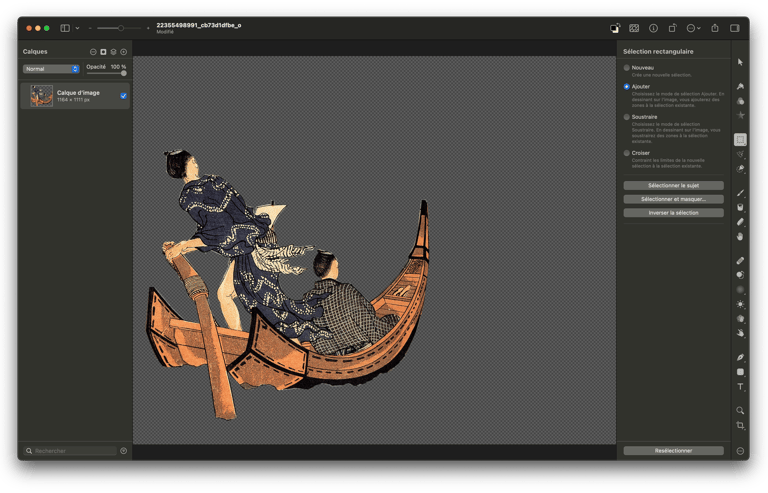Click the Calque d'image layer name
The image size is (768, 493).
[78, 93]
